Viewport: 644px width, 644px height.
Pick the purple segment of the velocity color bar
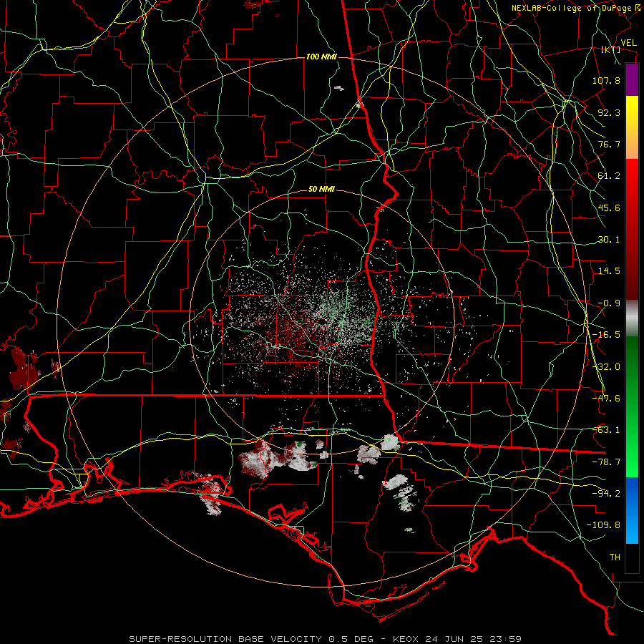(x=632, y=79)
